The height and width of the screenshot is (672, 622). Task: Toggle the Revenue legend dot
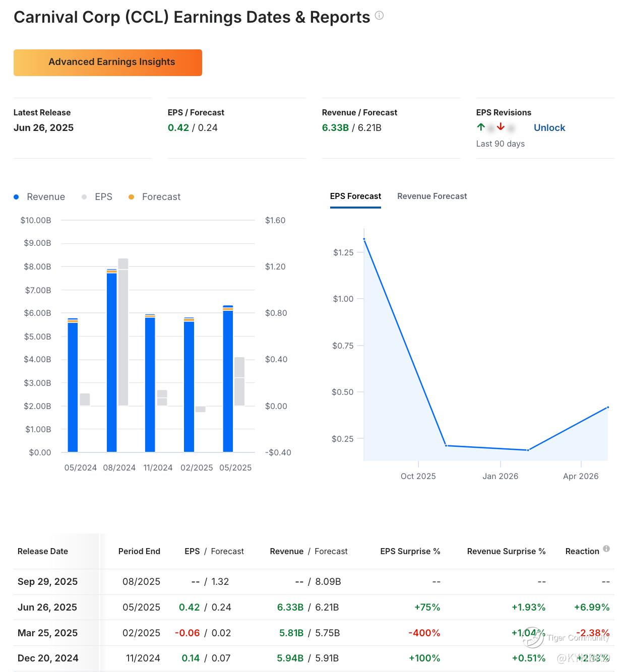coord(16,197)
